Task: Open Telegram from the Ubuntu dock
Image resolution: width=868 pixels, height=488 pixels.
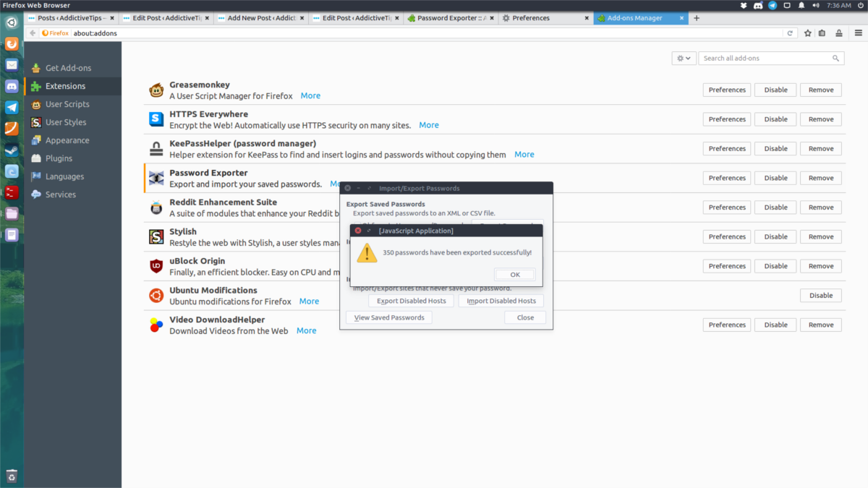Action: (12, 108)
